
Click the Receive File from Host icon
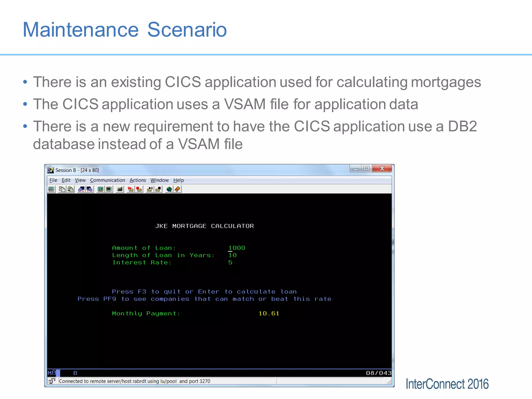pyautogui.click(x=90, y=189)
